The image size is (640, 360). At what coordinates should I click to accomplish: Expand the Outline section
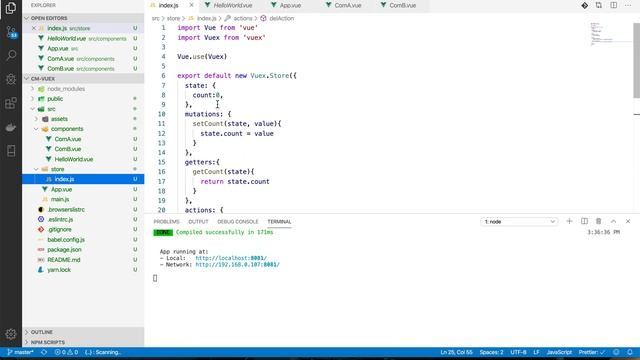[x=83, y=332]
